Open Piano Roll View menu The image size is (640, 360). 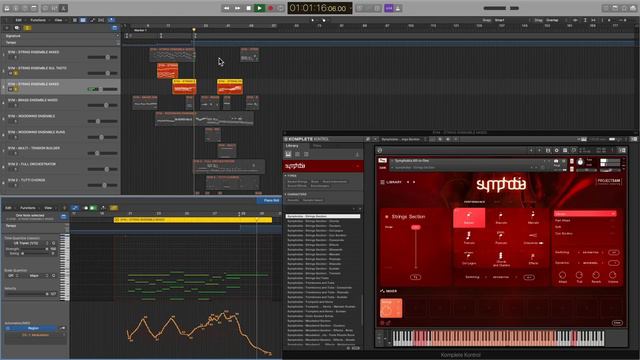point(48,208)
